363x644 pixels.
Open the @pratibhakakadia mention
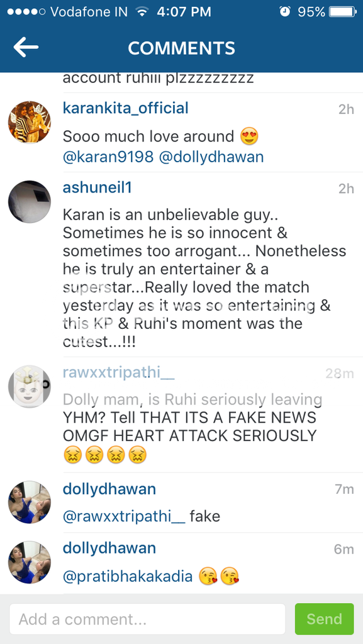pyautogui.click(x=128, y=577)
